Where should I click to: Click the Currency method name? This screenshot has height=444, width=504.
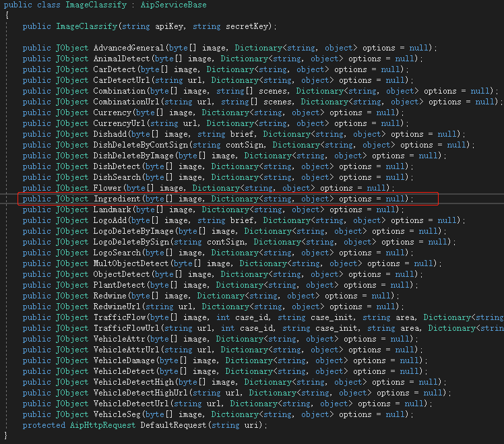coord(112,113)
